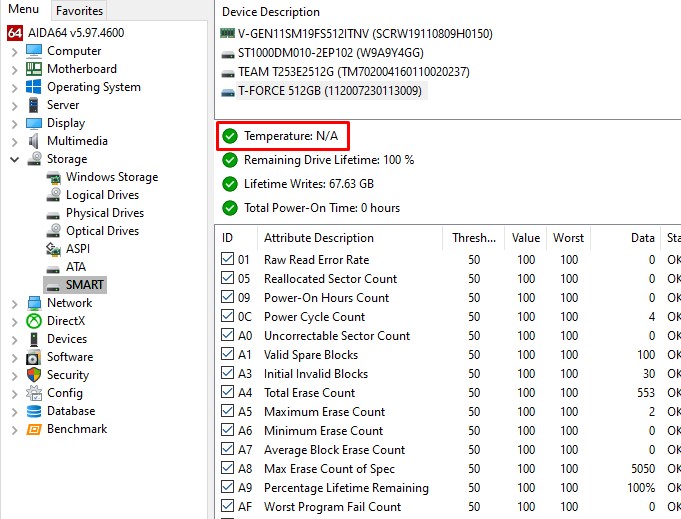Viewport: 681px width, 519px height.
Task: Click the Config icon
Action: tap(34, 393)
